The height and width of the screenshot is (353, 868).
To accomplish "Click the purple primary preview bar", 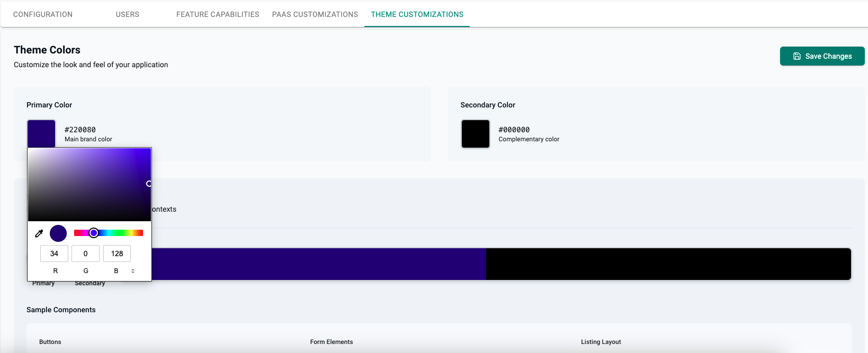I will 319,264.
